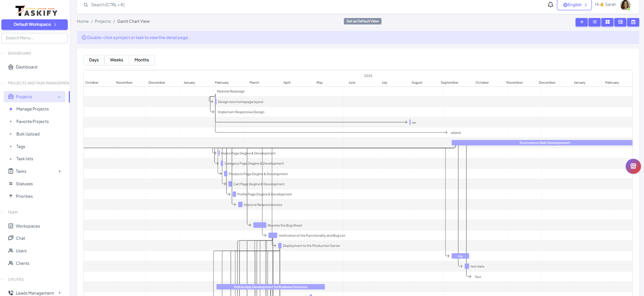Click 'adasd' task label

click(x=456, y=133)
